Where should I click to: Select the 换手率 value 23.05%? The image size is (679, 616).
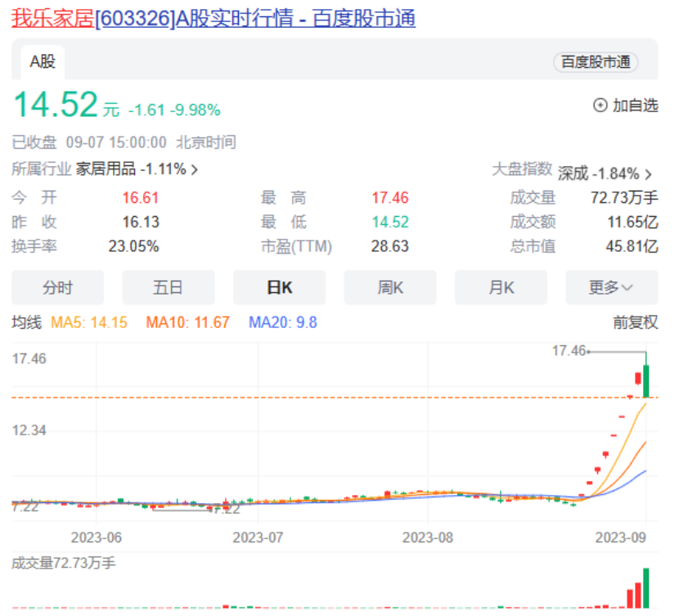[x=133, y=246]
